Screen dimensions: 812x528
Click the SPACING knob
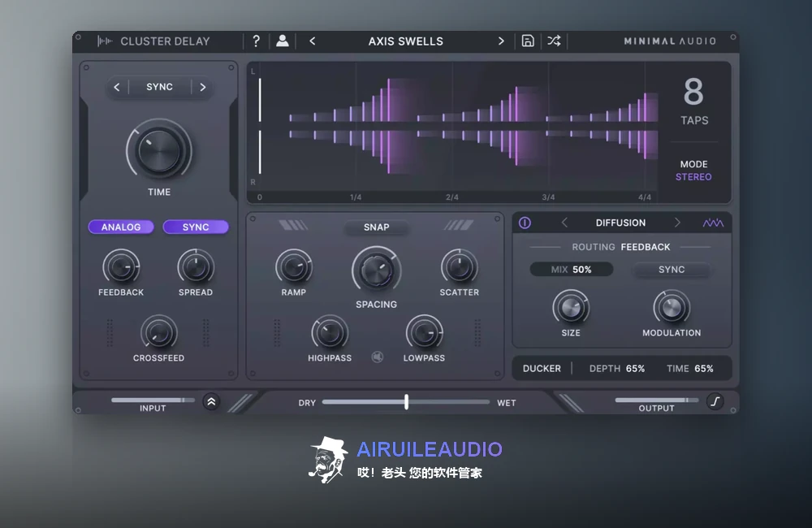point(377,271)
